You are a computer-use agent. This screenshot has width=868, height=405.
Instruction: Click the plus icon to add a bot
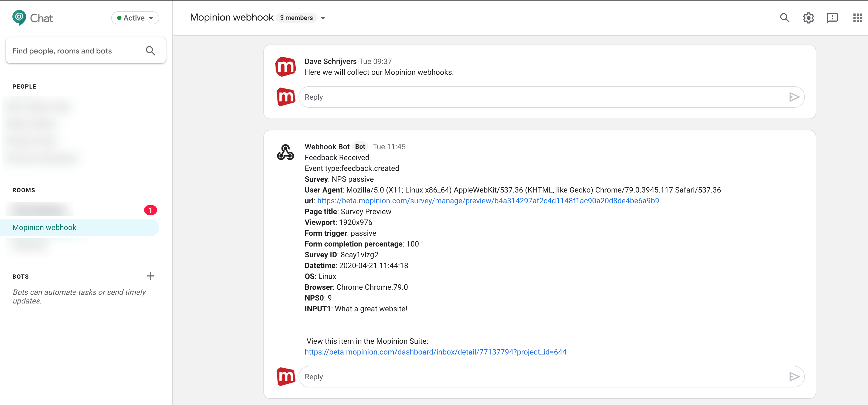pyautogui.click(x=151, y=276)
